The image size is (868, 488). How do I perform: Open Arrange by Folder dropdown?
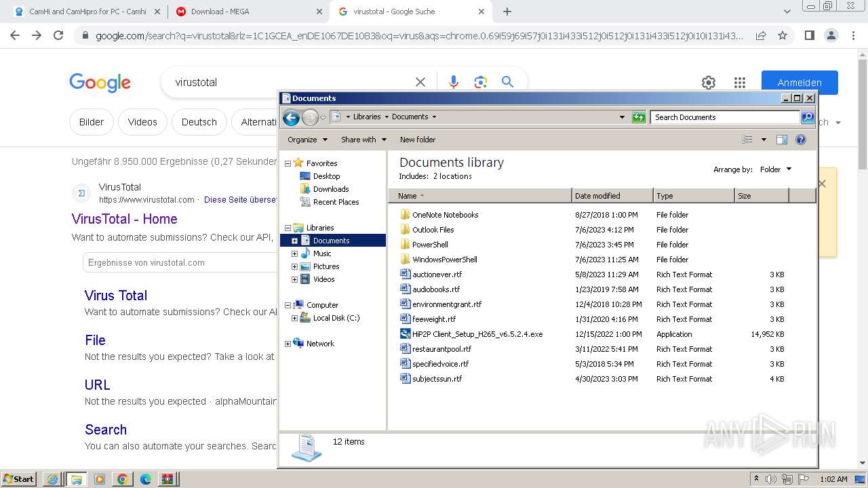pyautogui.click(x=775, y=169)
